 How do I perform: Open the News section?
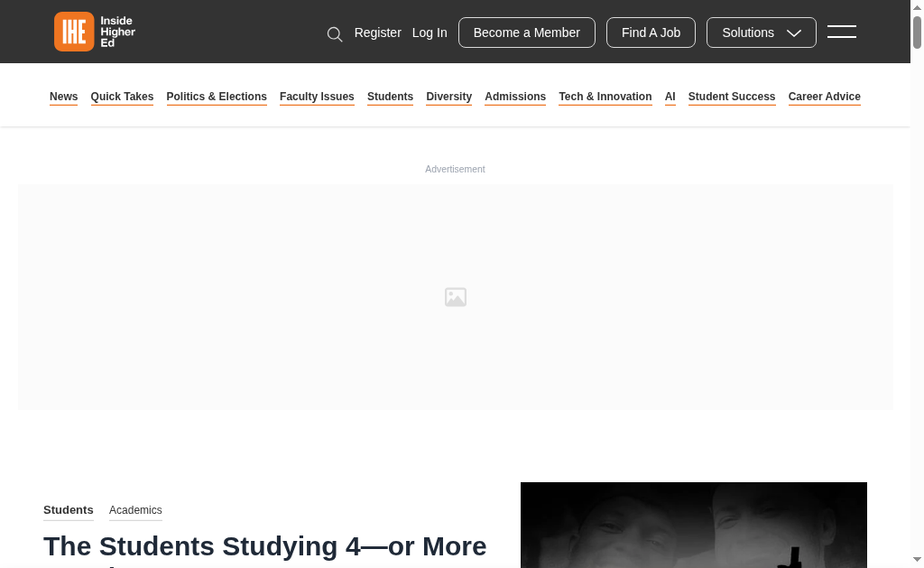63,97
